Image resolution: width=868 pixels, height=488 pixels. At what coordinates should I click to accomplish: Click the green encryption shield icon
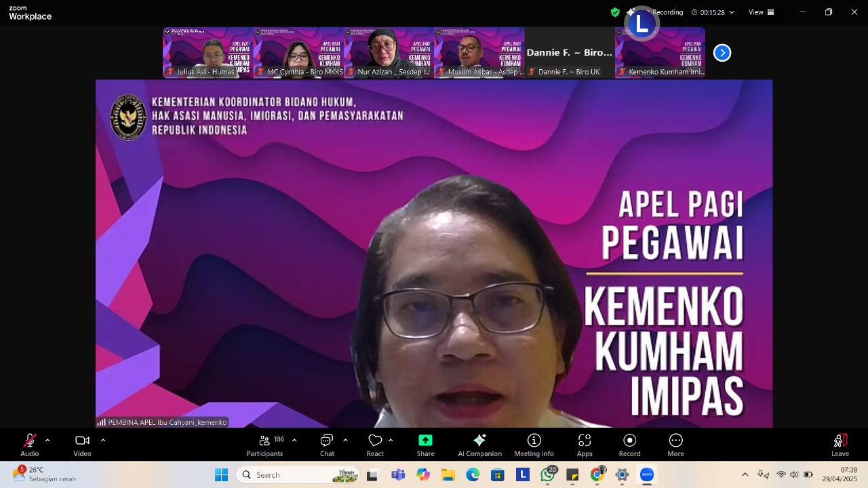(615, 12)
